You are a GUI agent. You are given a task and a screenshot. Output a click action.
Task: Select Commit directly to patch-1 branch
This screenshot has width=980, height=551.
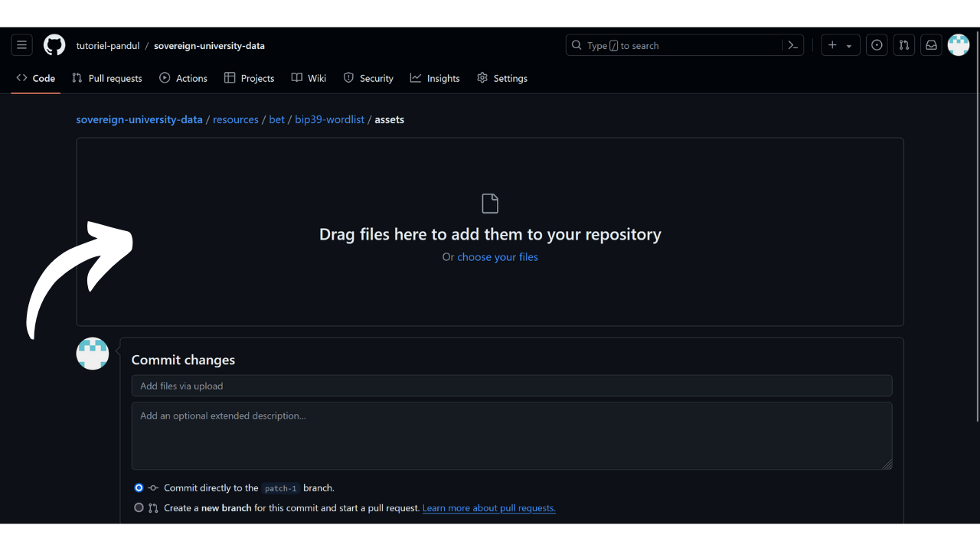point(139,487)
